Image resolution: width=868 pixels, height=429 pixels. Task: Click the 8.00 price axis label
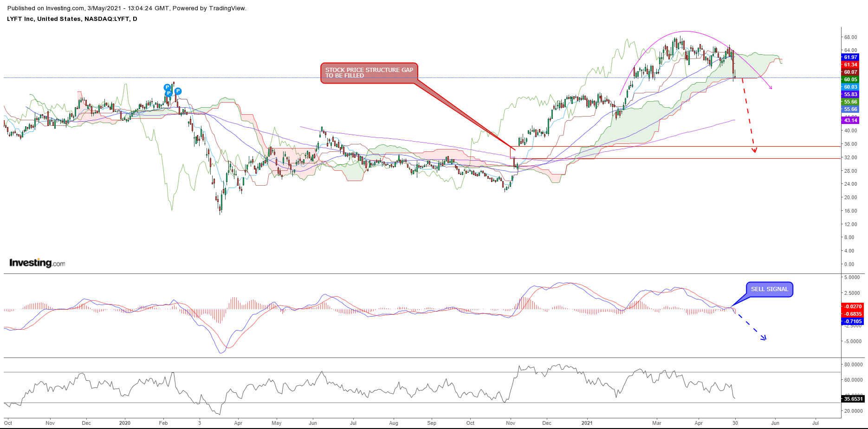[849, 238]
